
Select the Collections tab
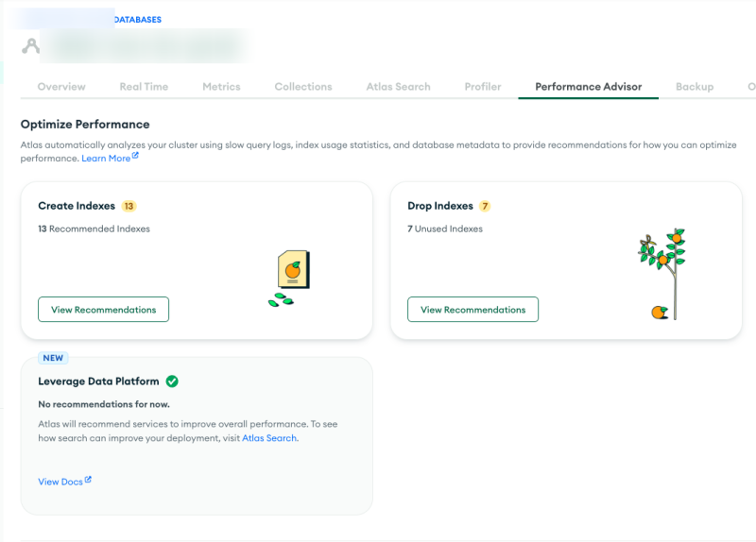(x=303, y=87)
